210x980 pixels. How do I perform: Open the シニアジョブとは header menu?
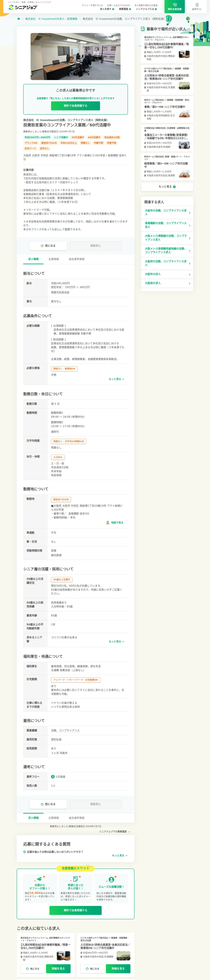pyautogui.click(x=146, y=9)
